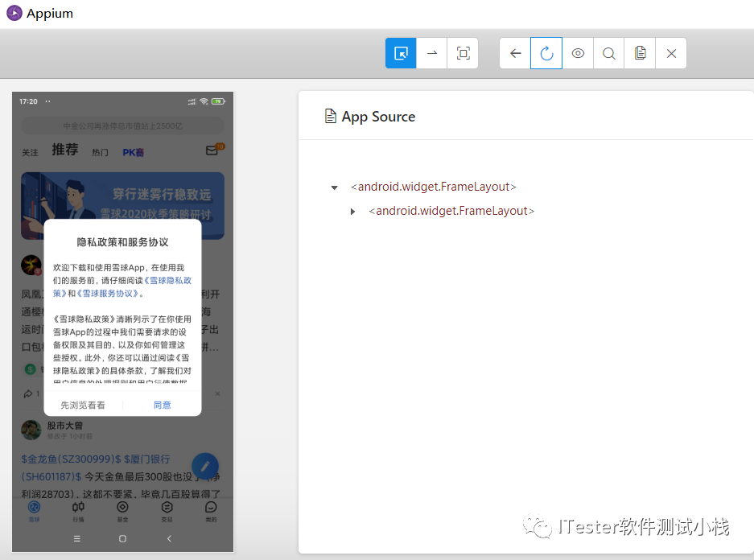Select the 热门 tab in the phone
The height and width of the screenshot is (560, 754).
point(100,152)
